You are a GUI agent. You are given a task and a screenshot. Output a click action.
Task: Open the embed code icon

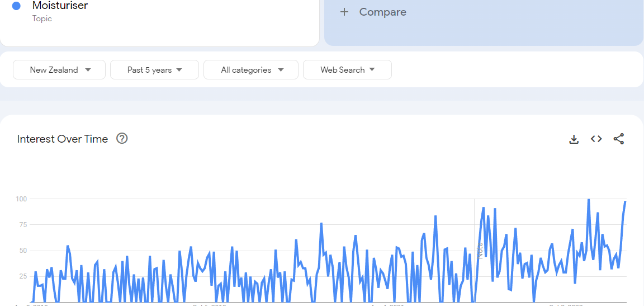[x=596, y=139]
